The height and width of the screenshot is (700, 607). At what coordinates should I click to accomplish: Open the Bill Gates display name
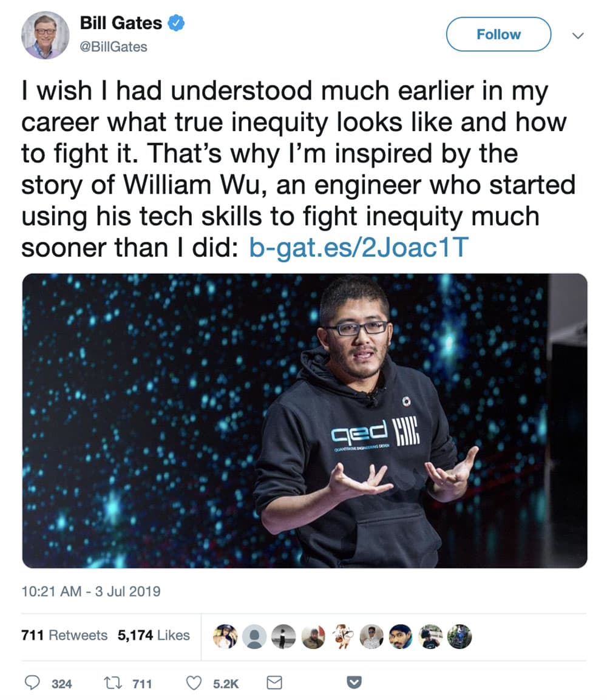(x=121, y=23)
